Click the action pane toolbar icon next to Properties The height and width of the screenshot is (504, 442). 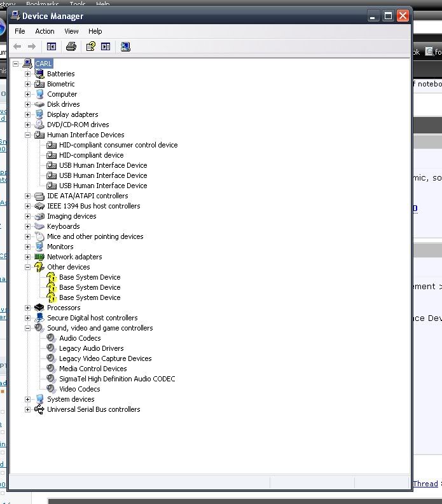(x=106, y=46)
